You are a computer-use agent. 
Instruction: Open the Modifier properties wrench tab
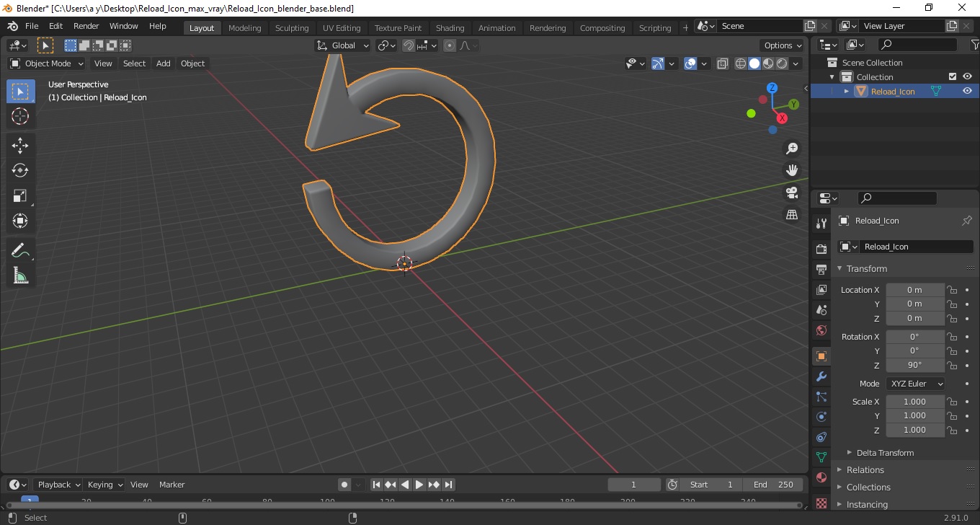point(821,376)
